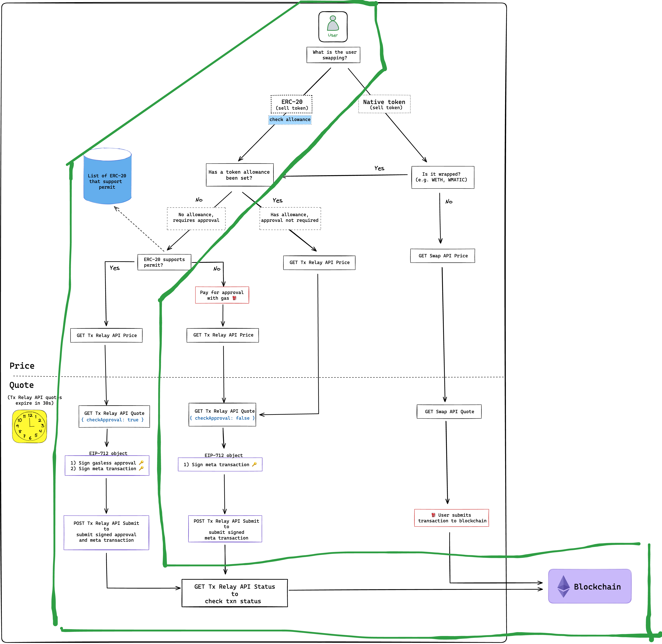Click 'No' label under token allowance question

(199, 200)
